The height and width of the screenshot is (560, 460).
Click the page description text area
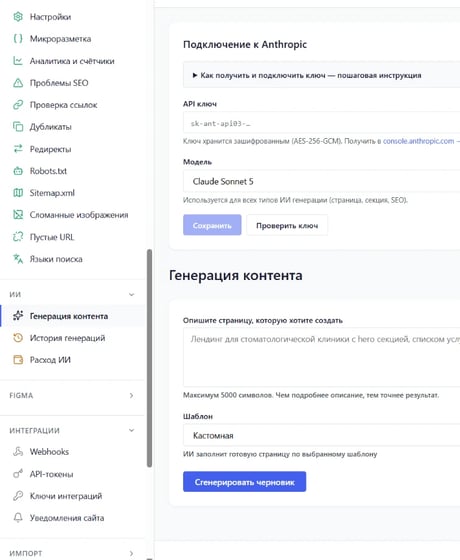(321, 357)
